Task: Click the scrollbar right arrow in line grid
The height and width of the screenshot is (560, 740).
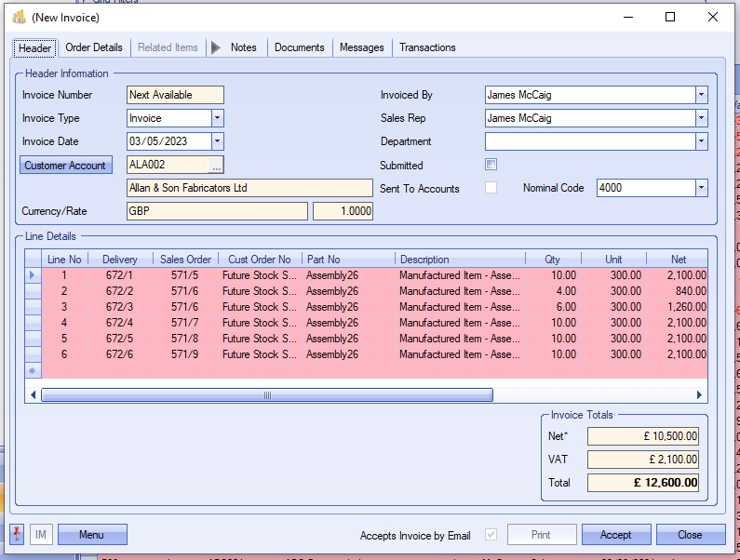Action: click(x=702, y=395)
